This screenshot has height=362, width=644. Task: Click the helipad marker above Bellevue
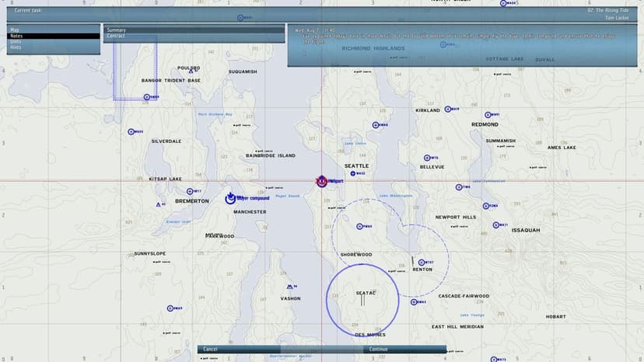pos(427,158)
